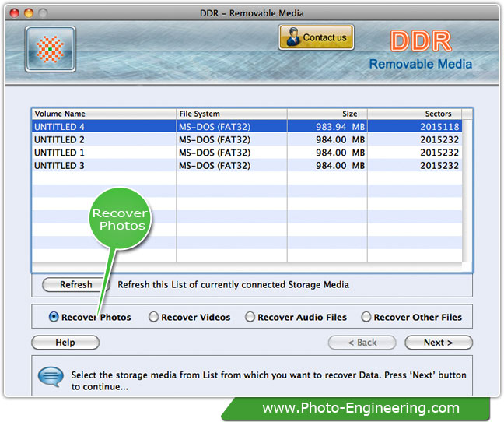Select Recover Audio Files radio button

tap(250, 317)
